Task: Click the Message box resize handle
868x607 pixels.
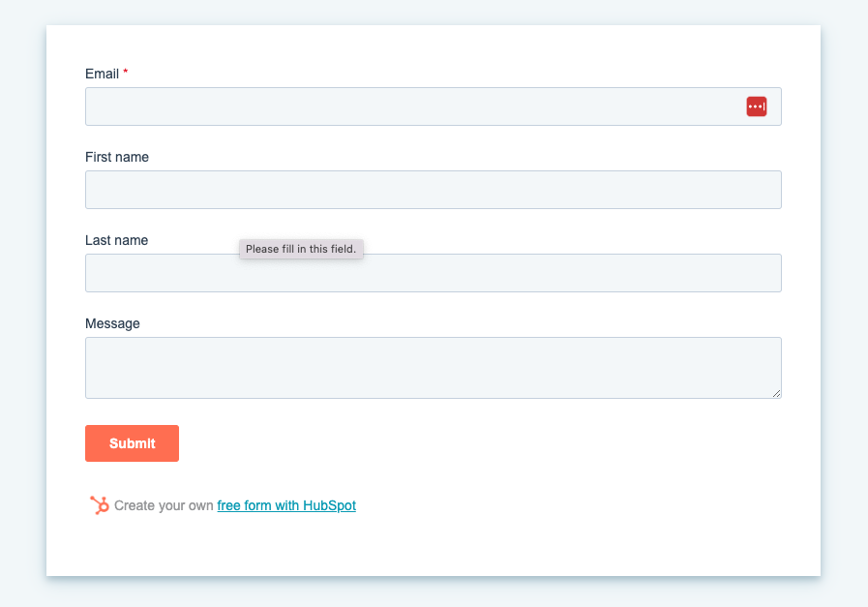Action: pyautogui.click(x=776, y=393)
